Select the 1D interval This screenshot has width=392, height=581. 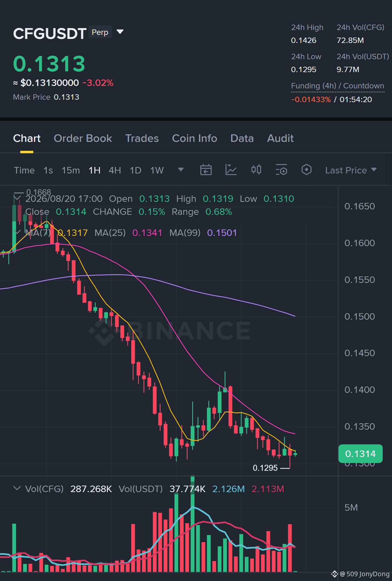coord(136,170)
